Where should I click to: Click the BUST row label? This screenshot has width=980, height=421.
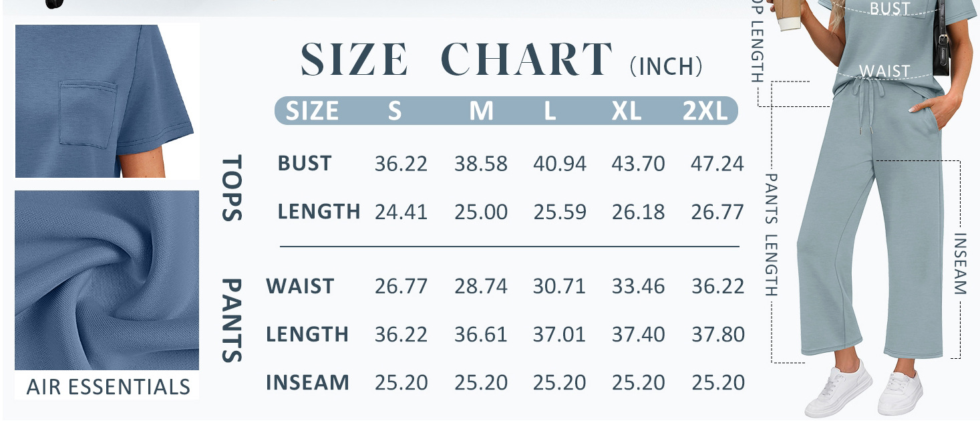(305, 163)
